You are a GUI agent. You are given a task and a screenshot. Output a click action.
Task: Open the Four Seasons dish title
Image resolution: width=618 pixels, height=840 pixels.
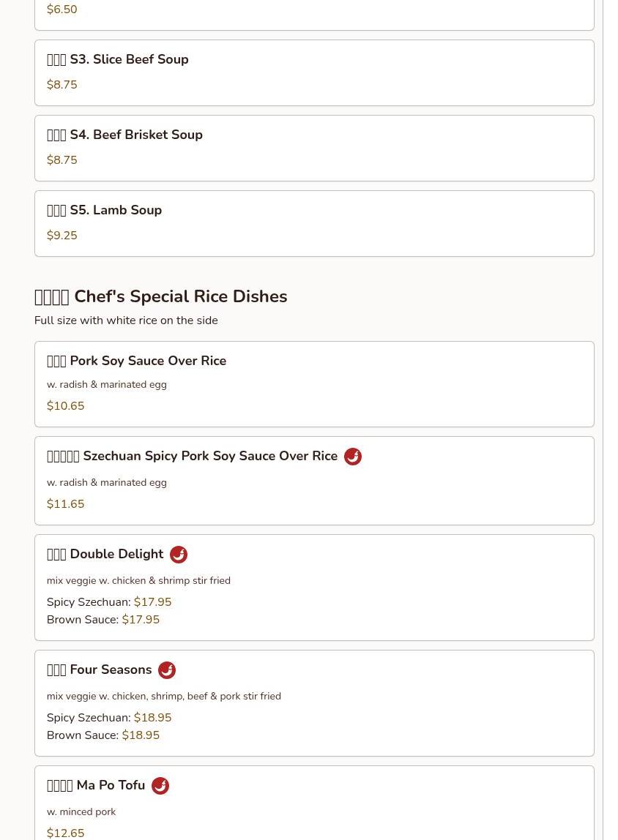[x=99, y=670]
